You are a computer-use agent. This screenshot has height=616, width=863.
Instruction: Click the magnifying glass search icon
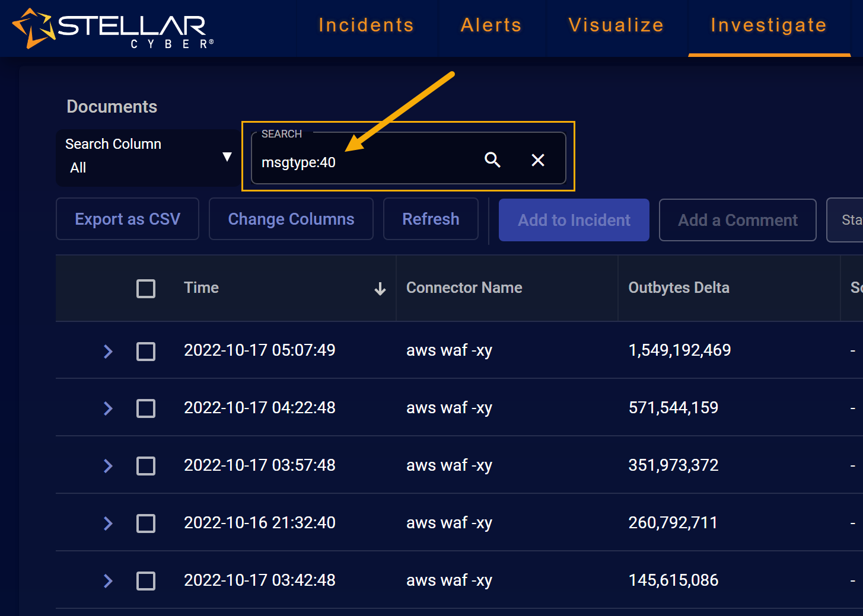tap(492, 159)
